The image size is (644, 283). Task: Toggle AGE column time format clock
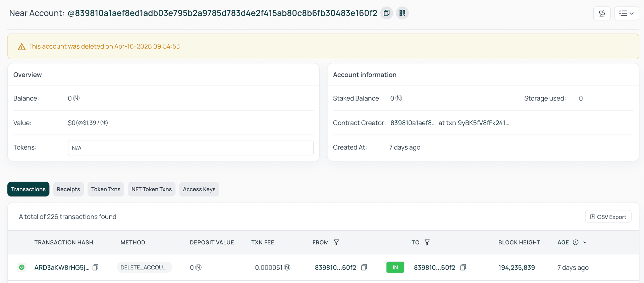point(576,242)
